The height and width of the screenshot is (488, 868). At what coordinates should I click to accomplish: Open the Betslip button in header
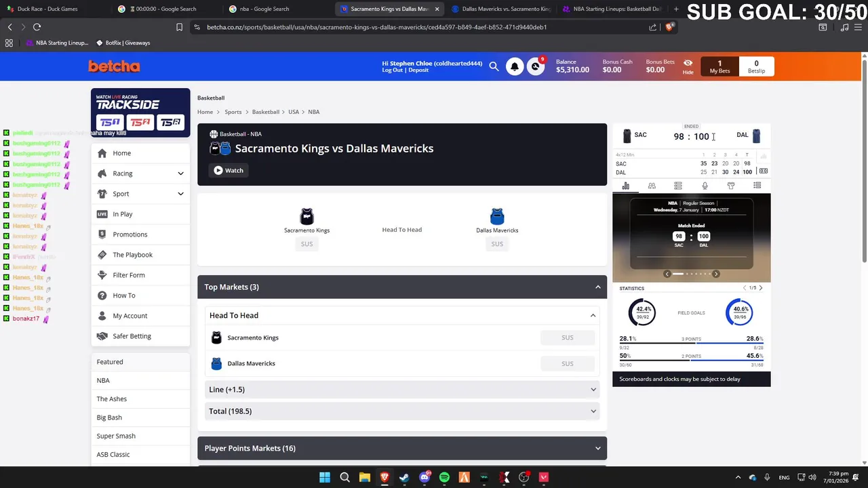pyautogui.click(x=756, y=66)
